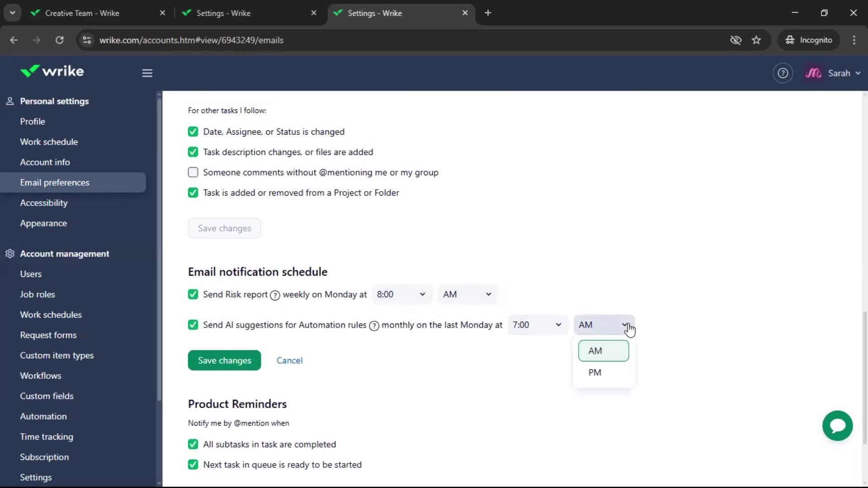Click the green Save changes button
The width and height of the screenshot is (868, 488).
[x=224, y=360]
